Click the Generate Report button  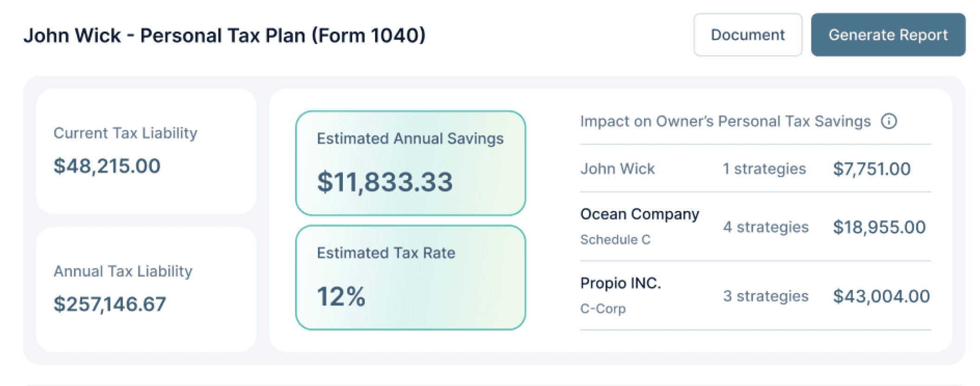point(888,35)
